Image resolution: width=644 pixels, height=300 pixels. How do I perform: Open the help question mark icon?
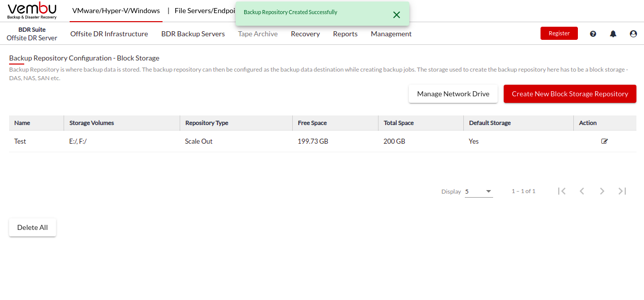coord(593,34)
